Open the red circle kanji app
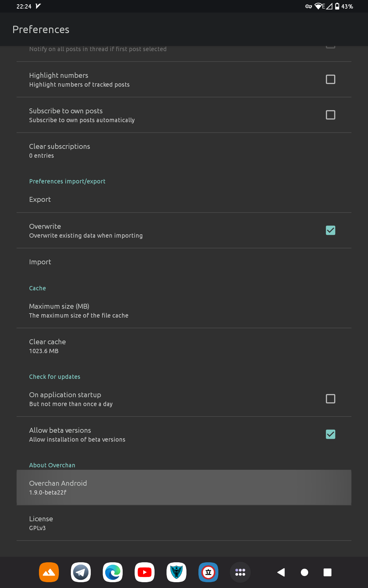This screenshot has height=588, width=368. pyautogui.click(x=208, y=572)
